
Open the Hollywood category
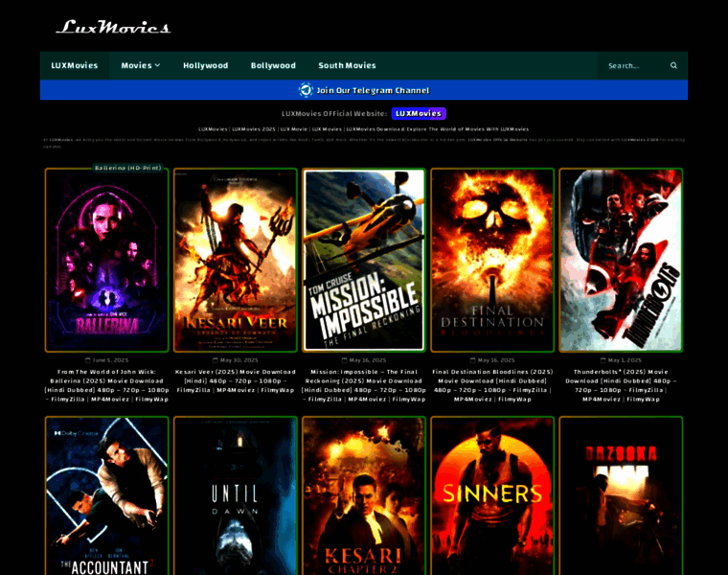[x=206, y=65]
